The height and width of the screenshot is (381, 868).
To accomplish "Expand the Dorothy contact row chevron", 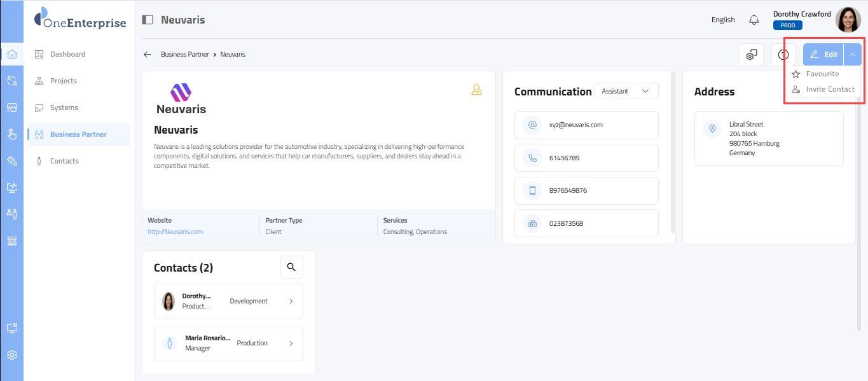I will [x=291, y=301].
